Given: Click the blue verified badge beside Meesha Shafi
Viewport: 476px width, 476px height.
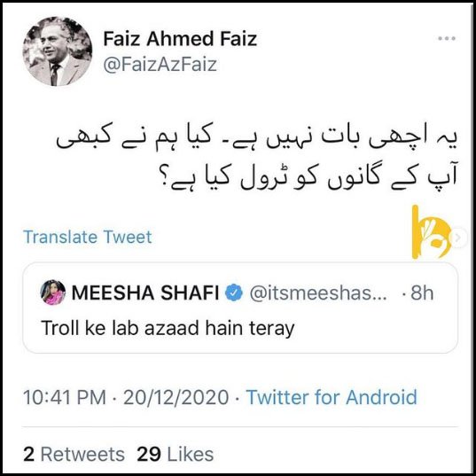Looking at the screenshot, I should 234,293.
